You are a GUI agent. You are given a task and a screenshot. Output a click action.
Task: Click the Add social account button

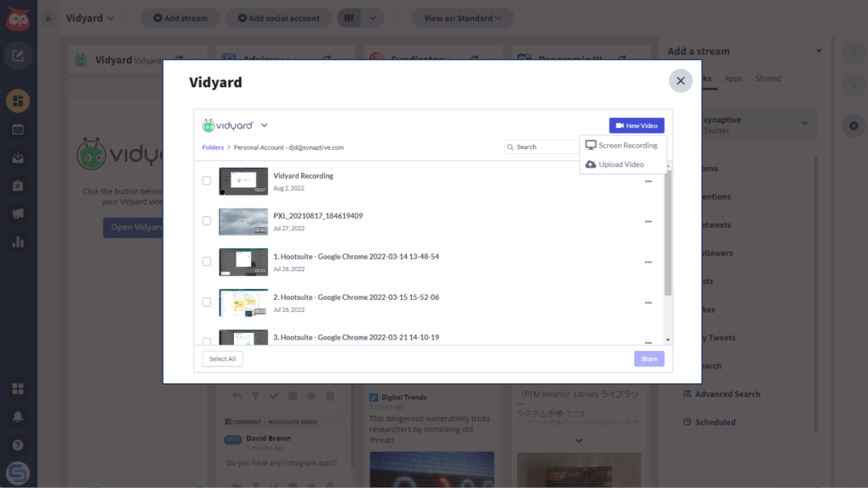click(278, 19)
